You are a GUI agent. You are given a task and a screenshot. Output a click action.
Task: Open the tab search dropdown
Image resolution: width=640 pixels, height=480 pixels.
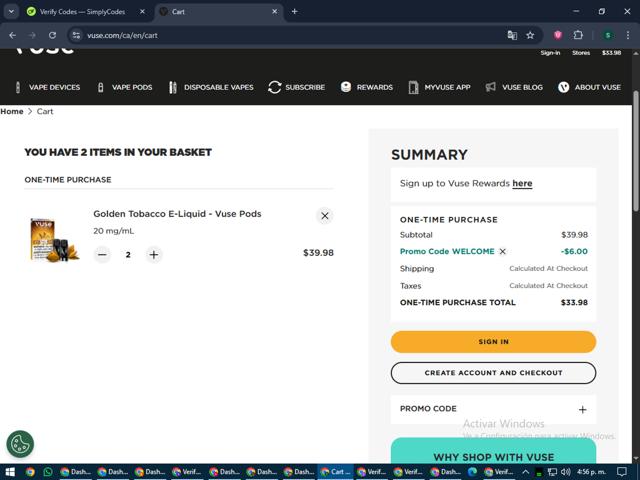point(11,12)
